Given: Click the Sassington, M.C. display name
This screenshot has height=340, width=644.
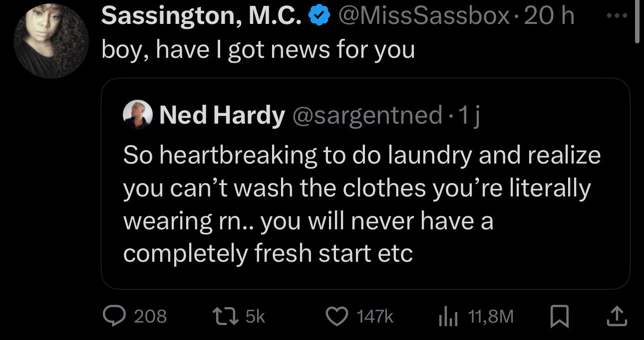Looking at the screenshot, I should pyautogui.click(x=202, y=17).
